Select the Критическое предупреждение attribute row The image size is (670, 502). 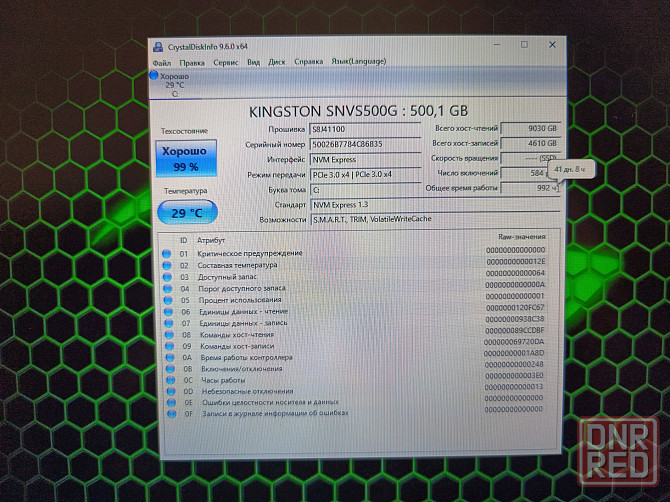(x=354, y=252)
